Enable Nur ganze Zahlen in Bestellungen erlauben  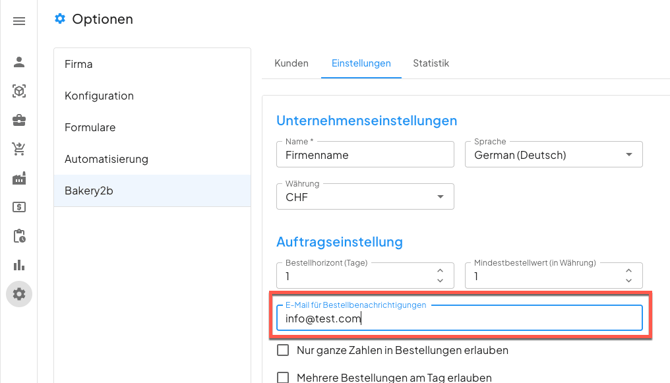point(283,350)
